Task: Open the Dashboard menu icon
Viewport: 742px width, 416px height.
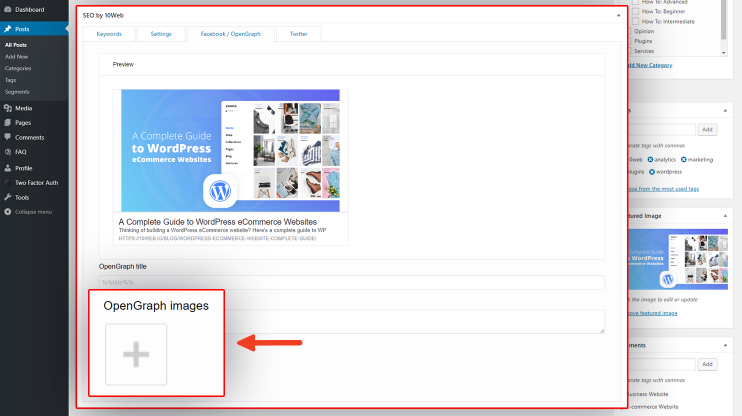Action: pos(8,9)
